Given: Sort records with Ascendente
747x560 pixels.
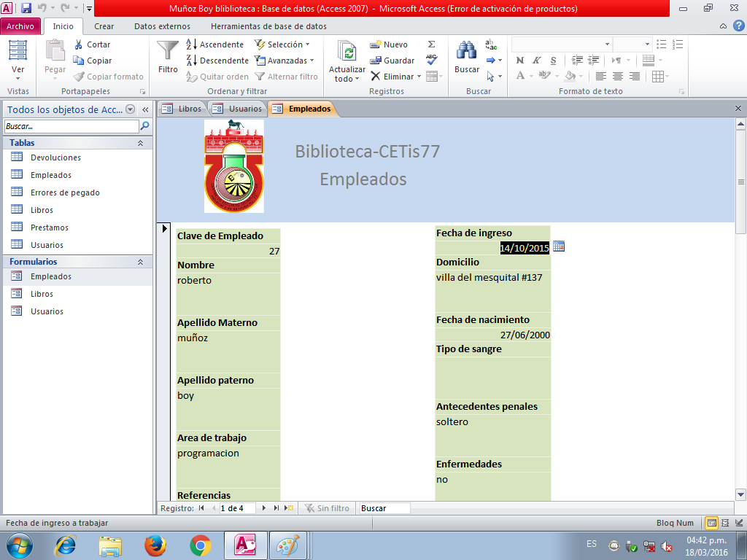Looking at the screenshot, I should [215, 44].
